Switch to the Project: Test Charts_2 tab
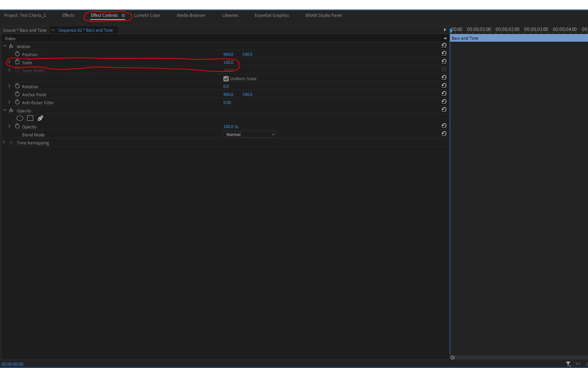Image resolution: width=588 pixels, height=368 pixels. 25,15
